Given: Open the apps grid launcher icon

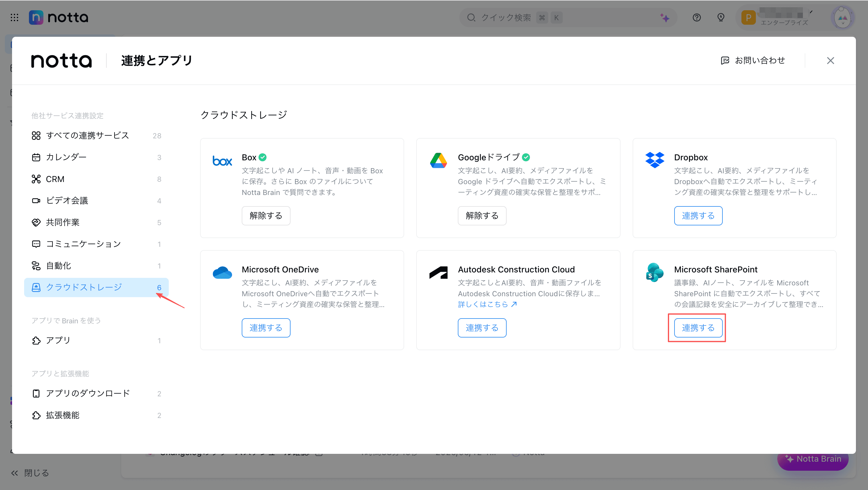Looking at the screenshot, I should (14, 17).
